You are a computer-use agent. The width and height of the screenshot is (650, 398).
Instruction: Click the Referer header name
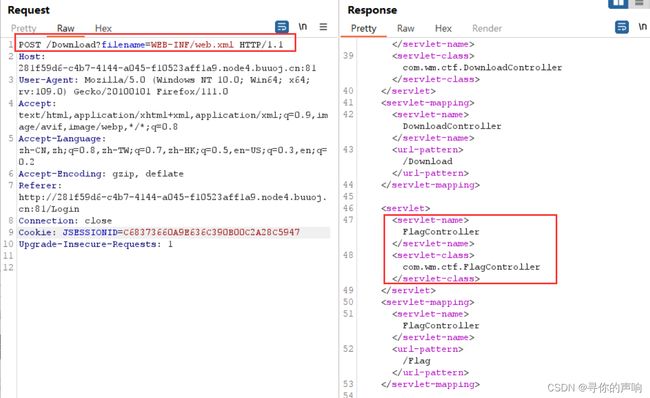pos(40,185)
